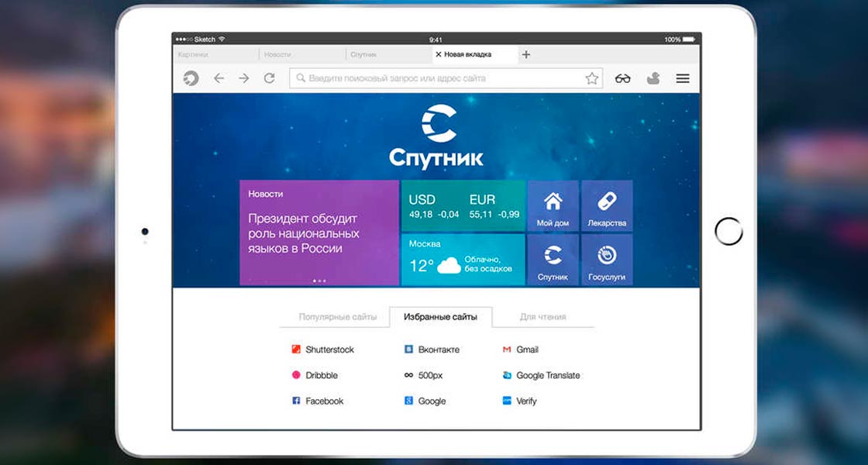Open the Госуслуги tile
Image resolution: width=868 pixels, height=465 pixels.
coord(607,260)
